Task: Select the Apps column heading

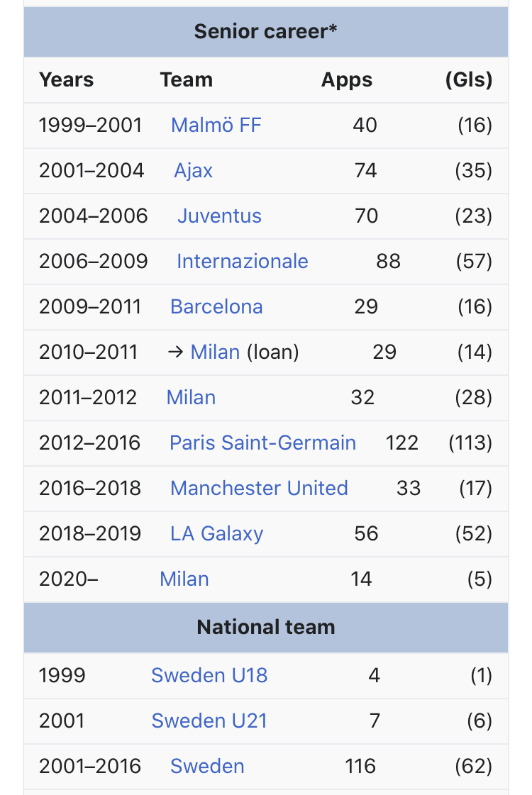Action: click(347, 79)
